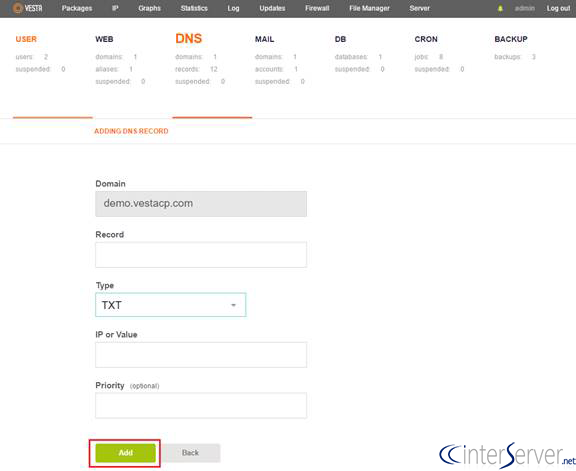Click the ADDING DNS RECORD heading

(131, 131)
